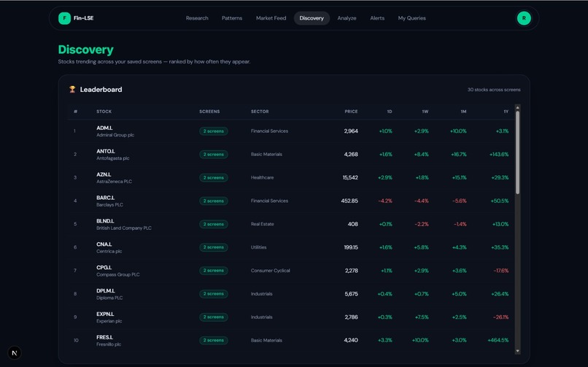Click price 199.15 for Centrica
The width and height of the screenshot is (588, 367).
(x=351, y=247)
